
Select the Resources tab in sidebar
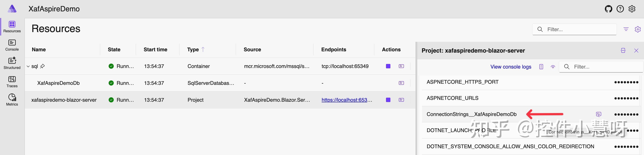click(12, 27)
